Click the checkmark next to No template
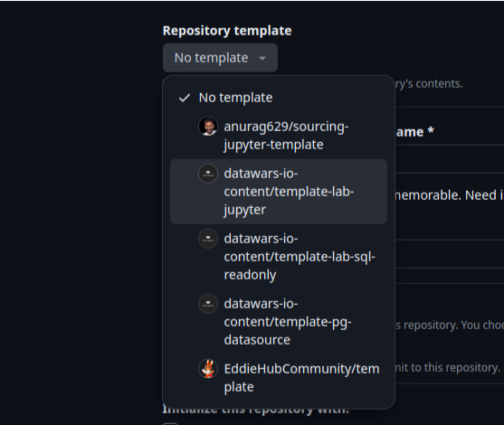 (x=185, y=98)
